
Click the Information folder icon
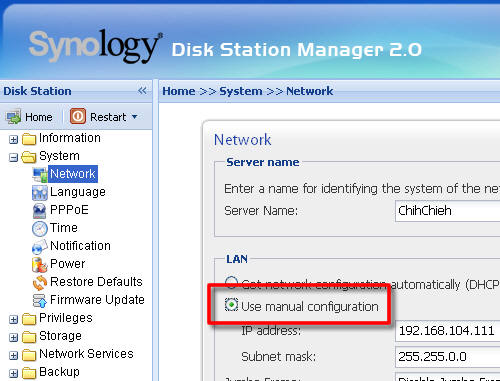coord(29,139)
